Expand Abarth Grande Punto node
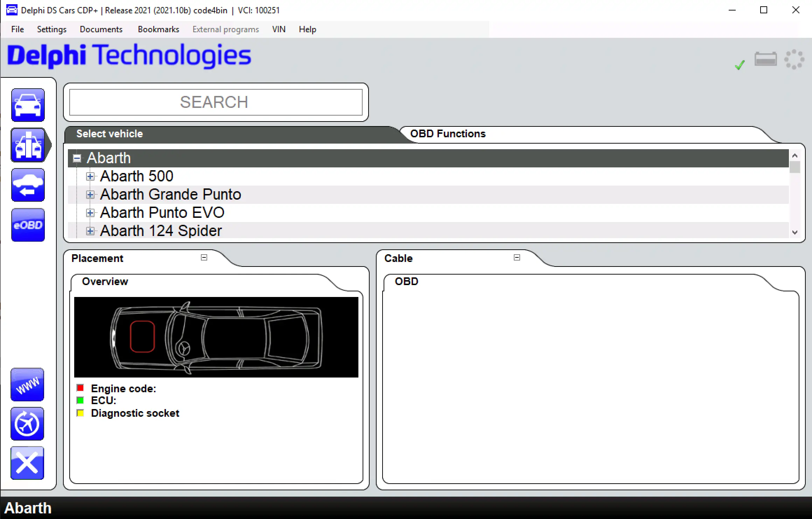Image resolution: width=812 pixels, height=519 pixels. pos(90,195)
